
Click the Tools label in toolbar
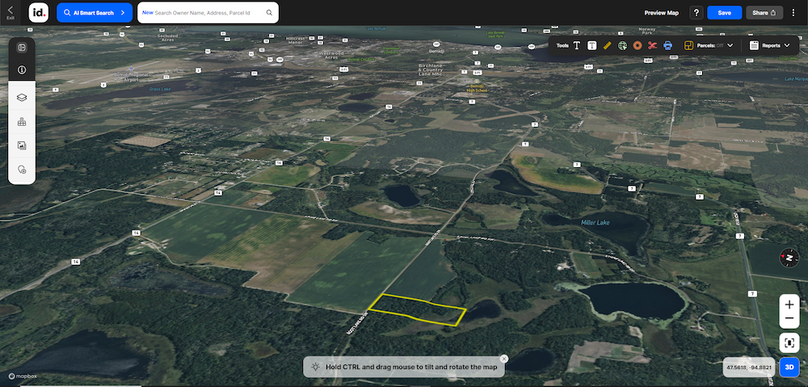click(x=562, y=45)
